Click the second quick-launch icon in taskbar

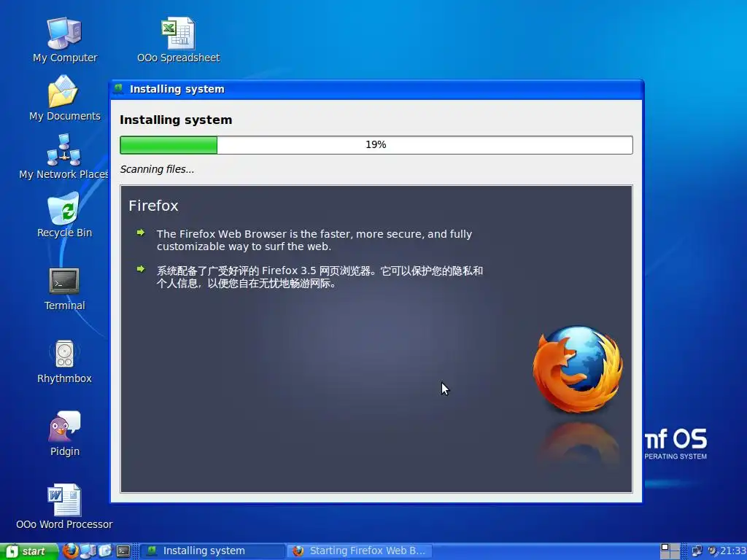pos(88,551)
